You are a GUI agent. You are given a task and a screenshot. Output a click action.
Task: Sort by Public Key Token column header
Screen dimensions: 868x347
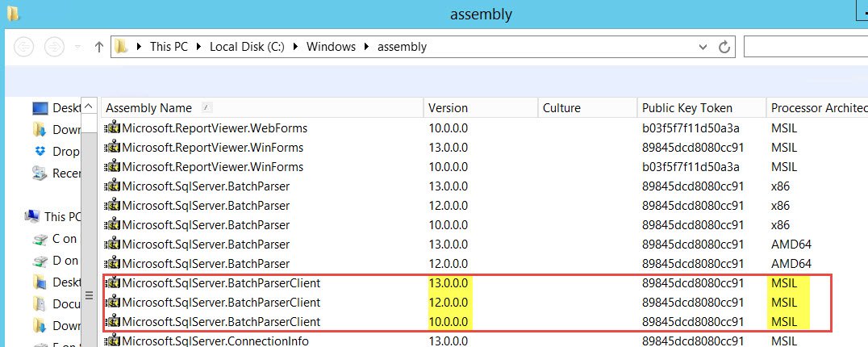[x=701, y=108]
